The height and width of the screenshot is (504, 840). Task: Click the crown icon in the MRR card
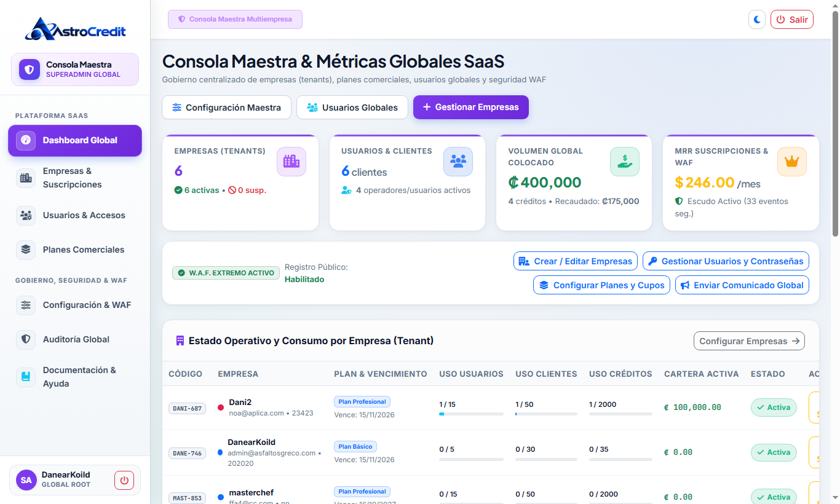(x=792, y=162)
